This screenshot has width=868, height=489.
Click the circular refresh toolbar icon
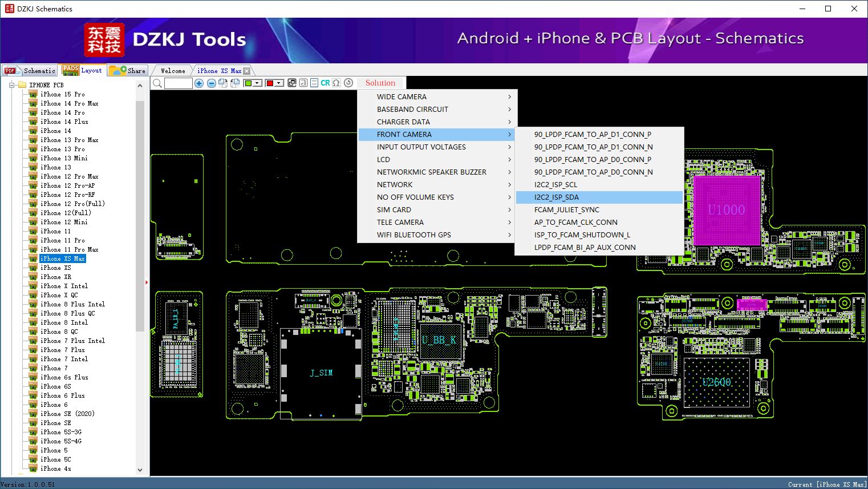(x=348, y=83)
